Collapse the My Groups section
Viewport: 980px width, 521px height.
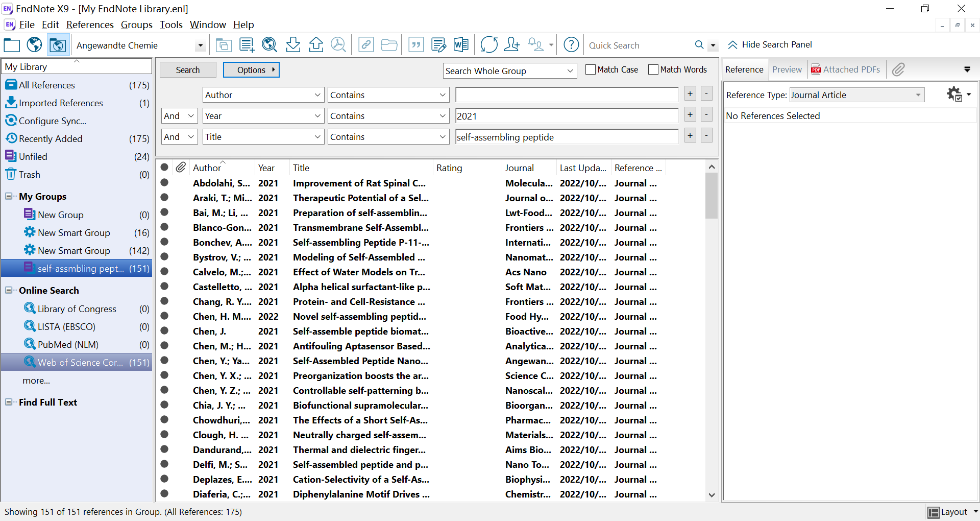tap(9, 196)
